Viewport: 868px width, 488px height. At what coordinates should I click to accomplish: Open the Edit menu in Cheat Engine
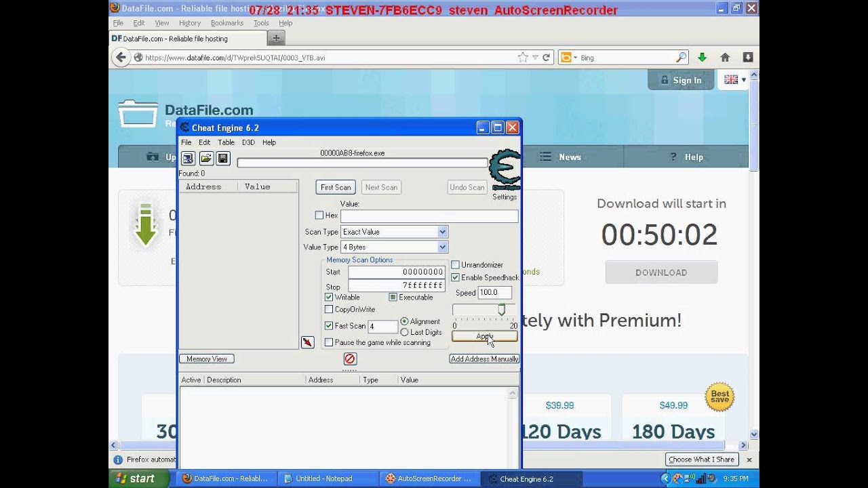(x=204, y=142)
